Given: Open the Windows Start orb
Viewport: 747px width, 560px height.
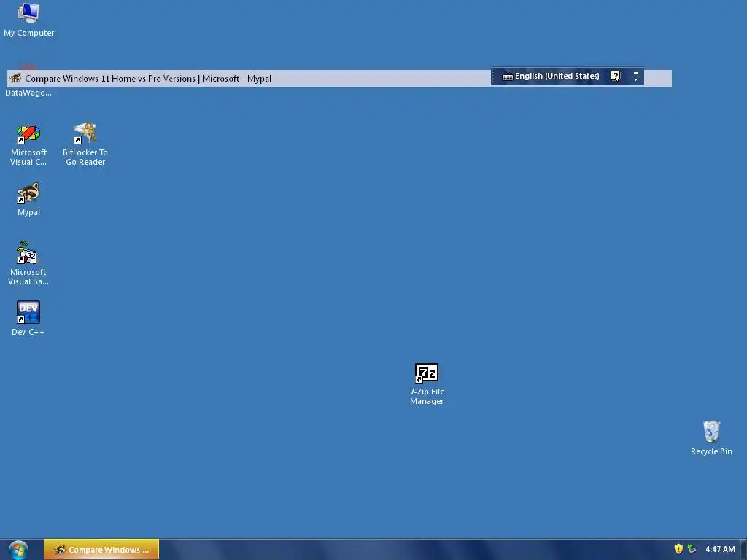Looking at the screenshot, I should 18,550.
